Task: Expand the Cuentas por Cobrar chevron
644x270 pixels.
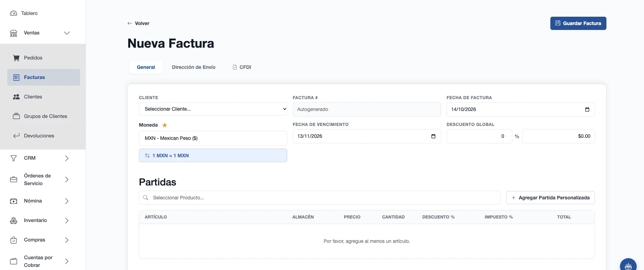Action: (x=67, y=261)
